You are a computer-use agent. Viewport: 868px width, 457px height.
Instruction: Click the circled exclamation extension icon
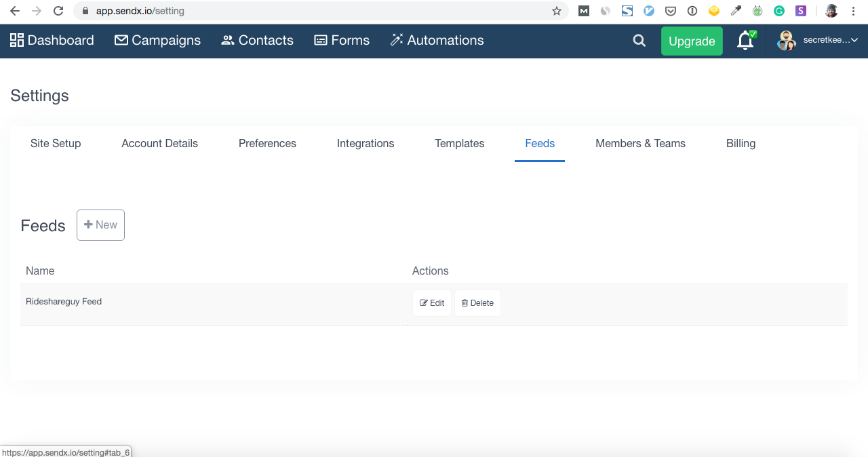(x=692, y=11)
